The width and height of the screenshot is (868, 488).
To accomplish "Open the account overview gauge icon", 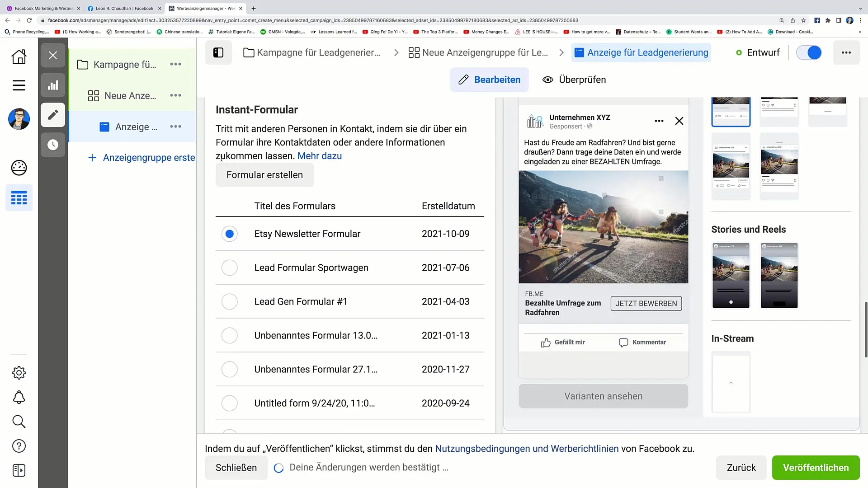I will click(x=19, y=168).
